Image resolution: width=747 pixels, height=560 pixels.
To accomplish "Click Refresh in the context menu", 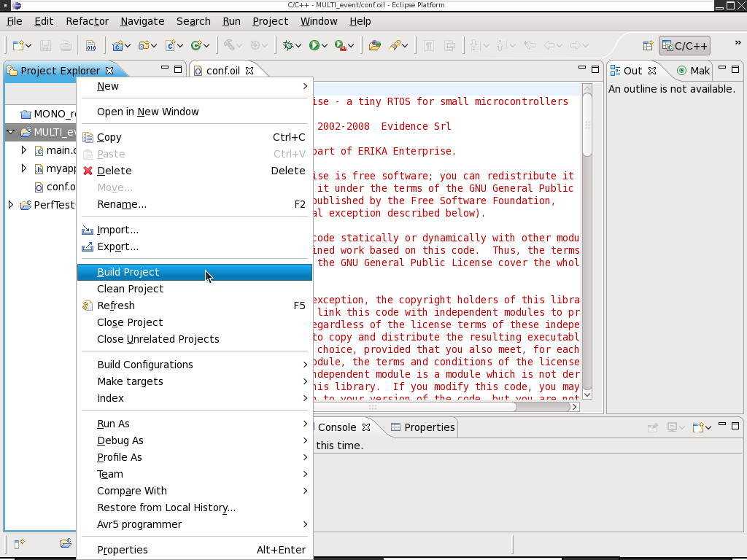I will 194,306.
